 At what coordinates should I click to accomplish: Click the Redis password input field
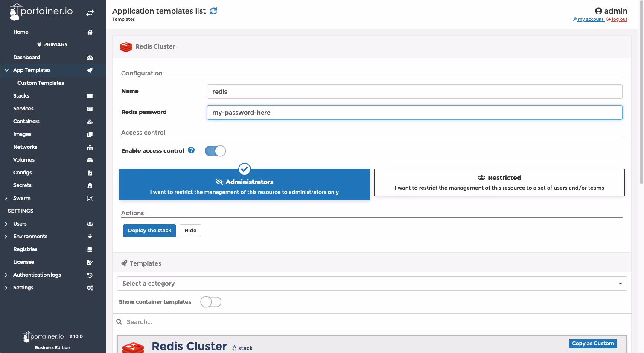(x=414, y=113)
